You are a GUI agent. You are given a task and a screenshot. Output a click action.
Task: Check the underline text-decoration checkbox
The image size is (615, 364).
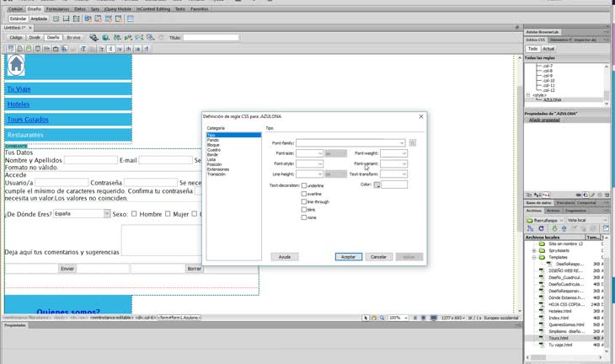[x=303, y=185]
